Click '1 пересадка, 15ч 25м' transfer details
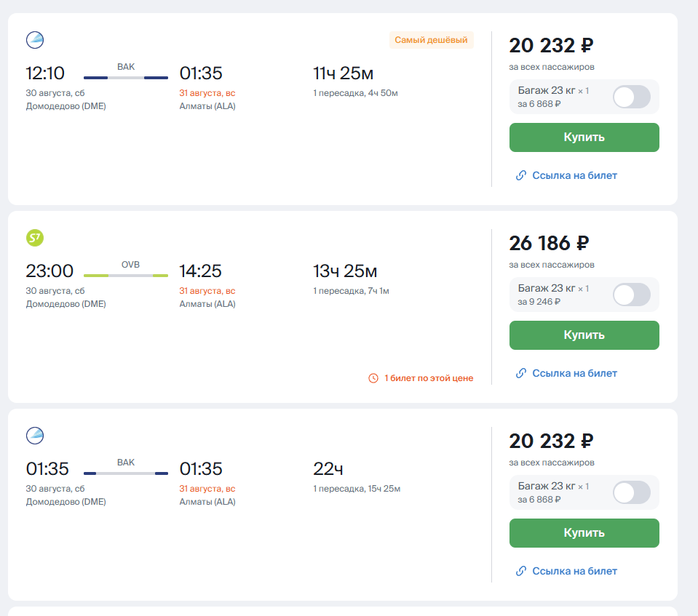The width and height of the screenshot is (698, 616). 357,489
